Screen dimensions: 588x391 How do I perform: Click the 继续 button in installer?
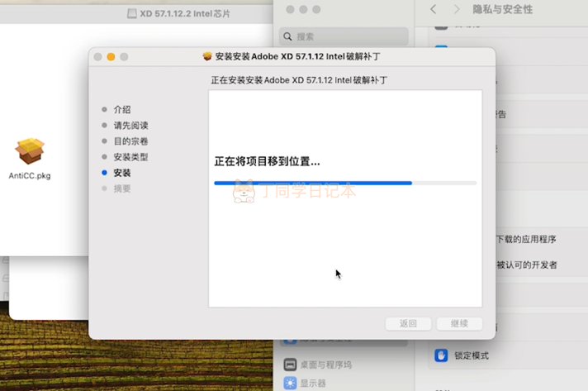[459, 323]
